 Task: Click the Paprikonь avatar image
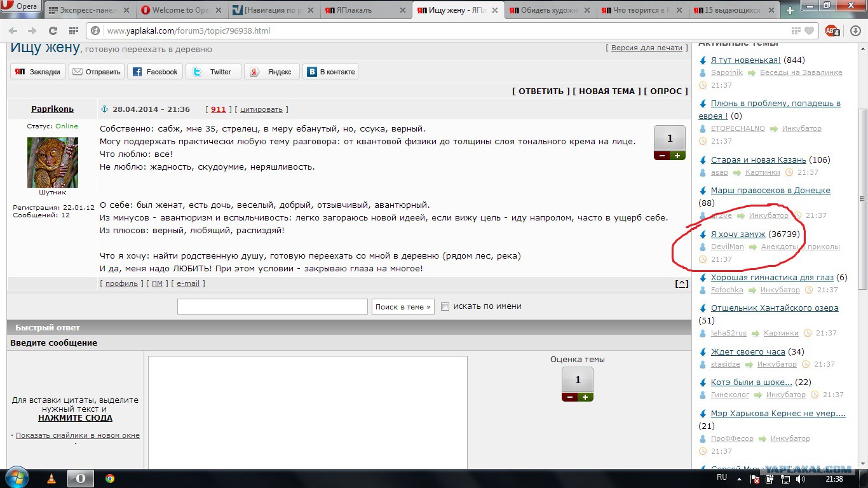click(53, 163)
